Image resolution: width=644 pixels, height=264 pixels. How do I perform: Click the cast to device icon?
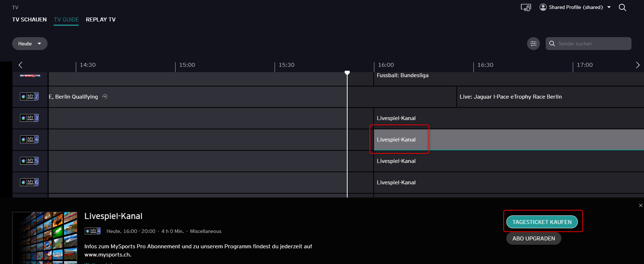[526, 8]
